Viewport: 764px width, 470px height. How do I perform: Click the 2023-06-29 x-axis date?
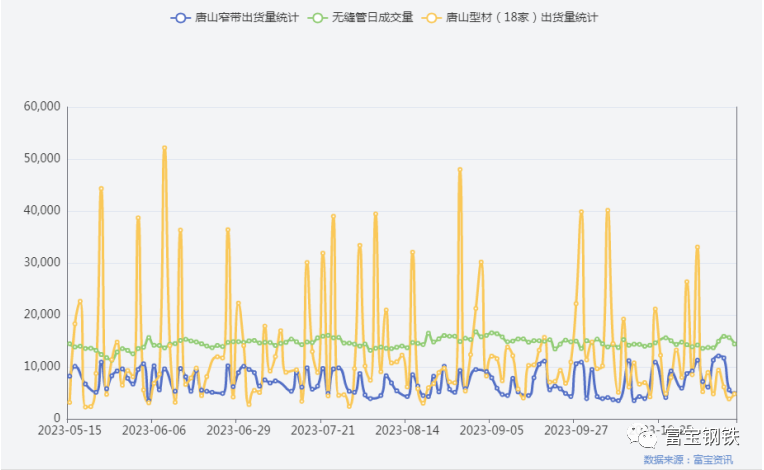click(x=238, y=431)
